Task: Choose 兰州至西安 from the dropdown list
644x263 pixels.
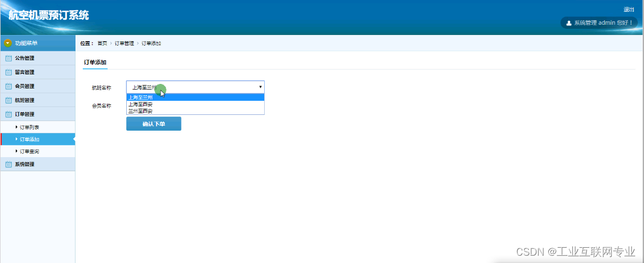Action: [195, 111]
